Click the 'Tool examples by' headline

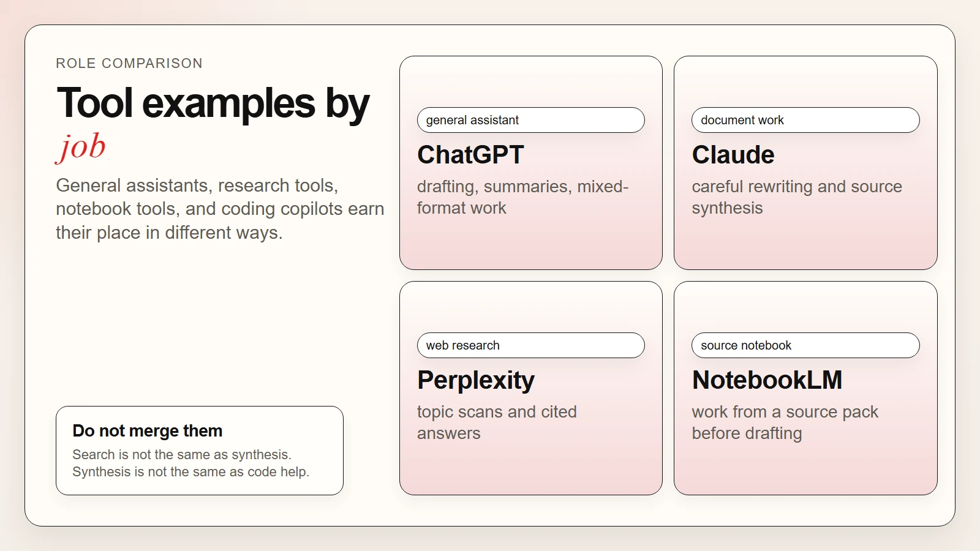coord(213,103)
